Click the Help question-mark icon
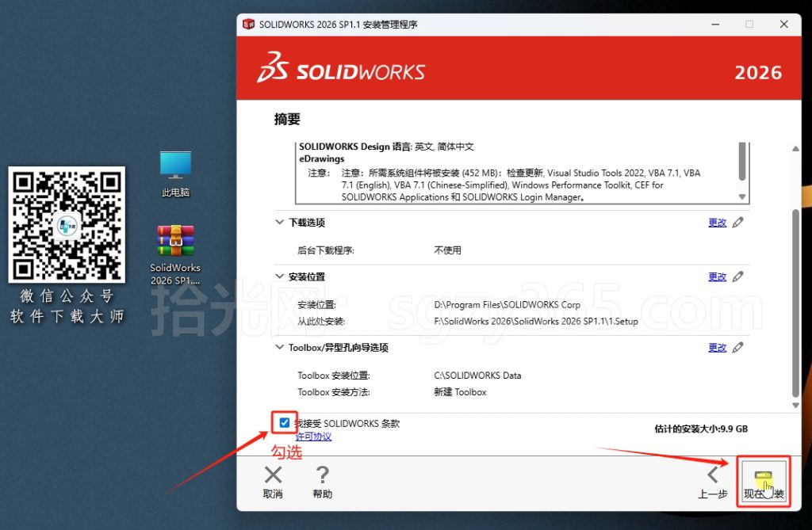 click(x=321, y=474)
